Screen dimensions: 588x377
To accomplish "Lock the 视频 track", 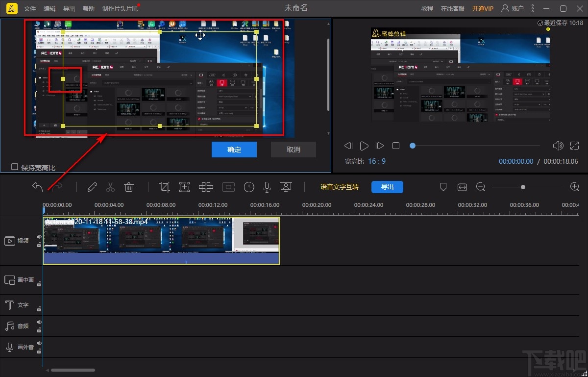I will point(39,244).
